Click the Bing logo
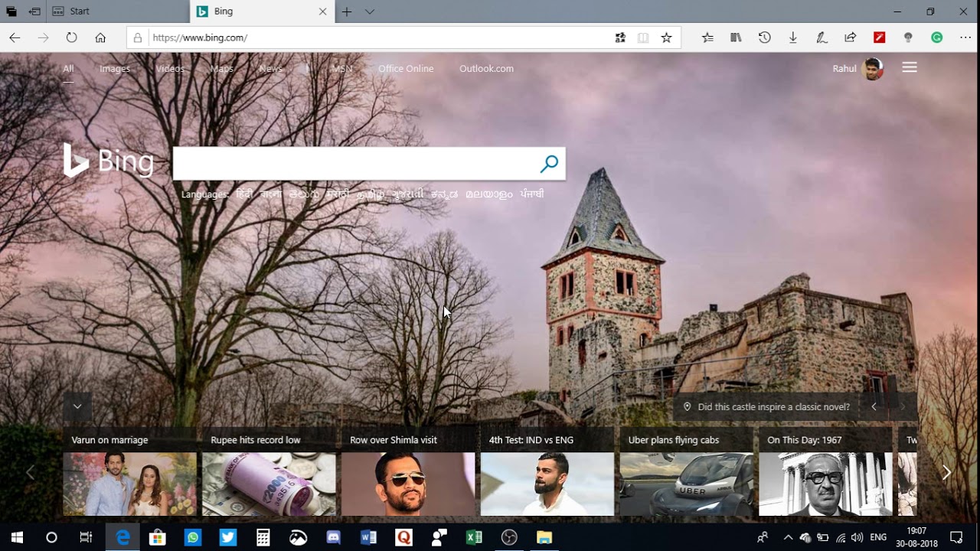The image size is (980, 551). click(x=109, y=161)
